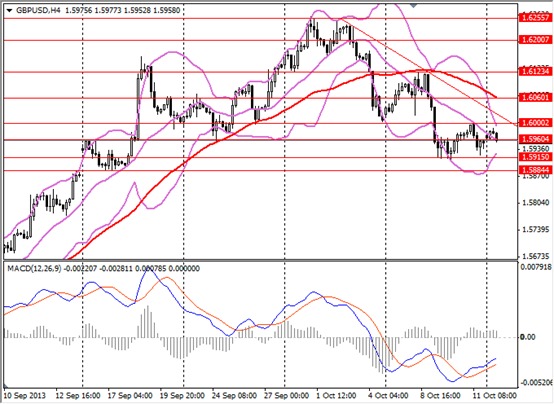Click the 8 Oct 16:00 time label

pos(441,395)
